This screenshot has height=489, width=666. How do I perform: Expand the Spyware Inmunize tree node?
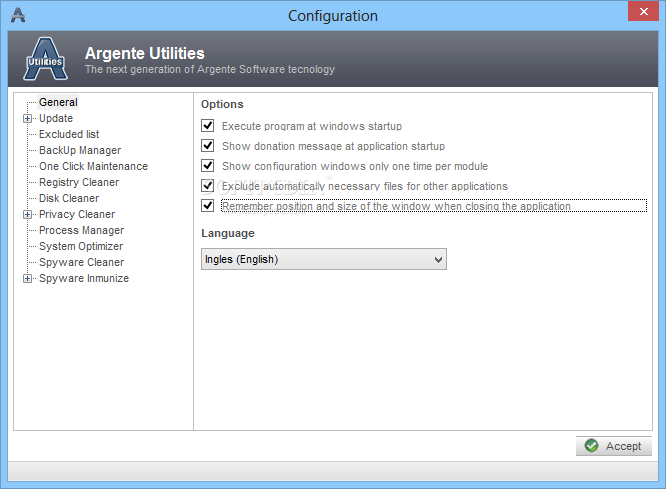click(x=28, y=279)
